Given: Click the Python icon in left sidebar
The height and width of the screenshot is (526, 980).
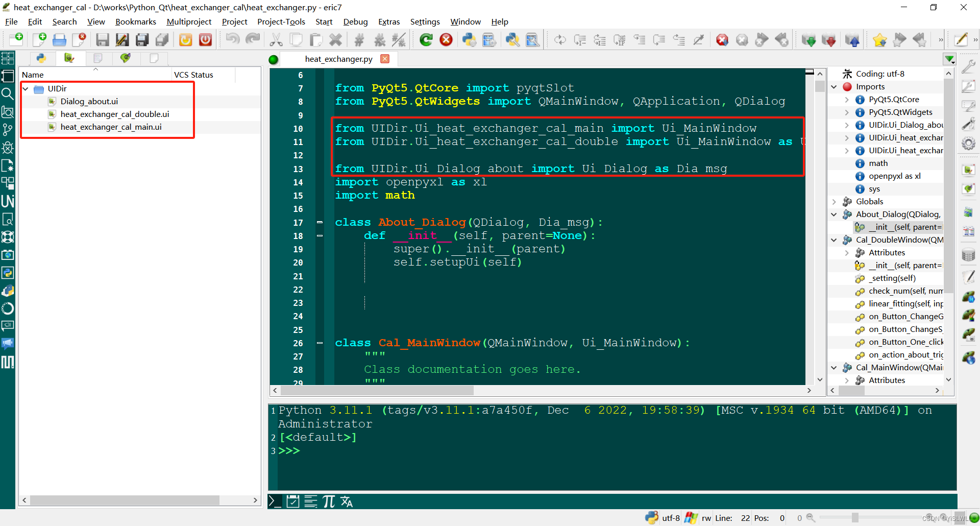Looking at the screenshot, I should pyautogui.click(x=8, y=273).
